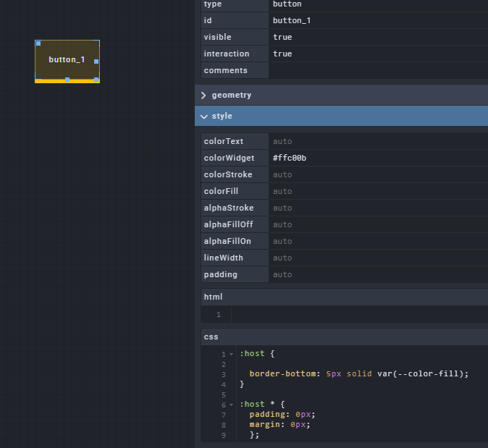This screenshot has height=448, width=488.
Task: Fold the :host * CSS block at line 6
Action: click(232, 405)
